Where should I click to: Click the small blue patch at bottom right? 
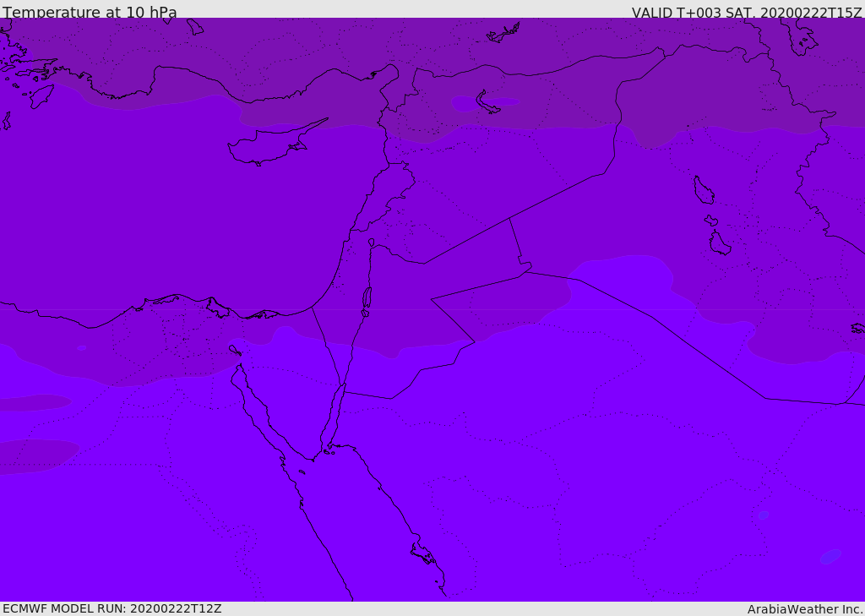(x=830, y=557)
